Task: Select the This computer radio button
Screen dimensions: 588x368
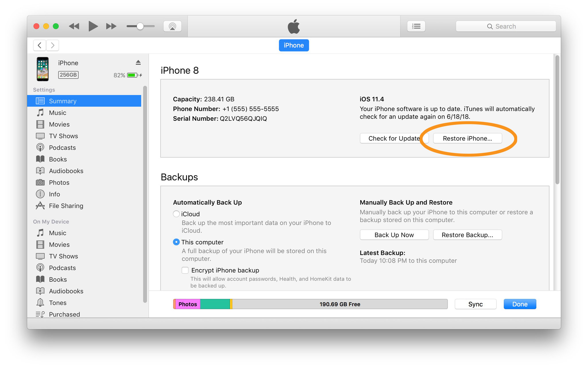Action: pyautogui.click(x=176, y=242)
